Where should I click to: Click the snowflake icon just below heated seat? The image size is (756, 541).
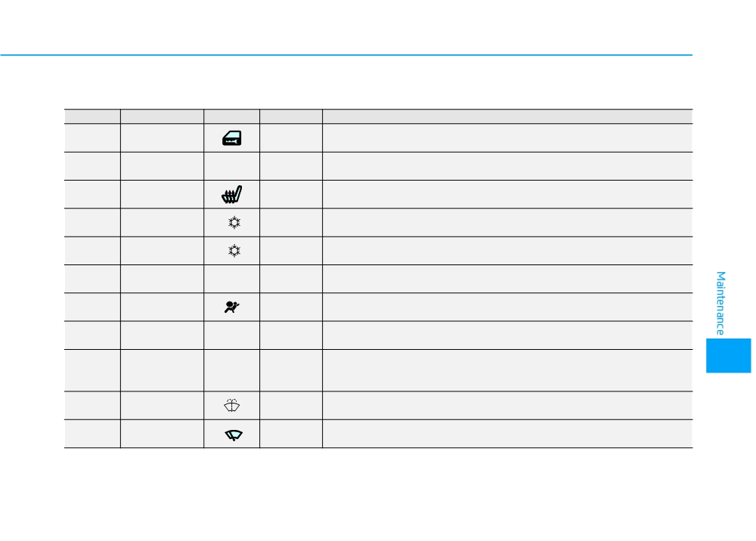(x=234, y=223)
